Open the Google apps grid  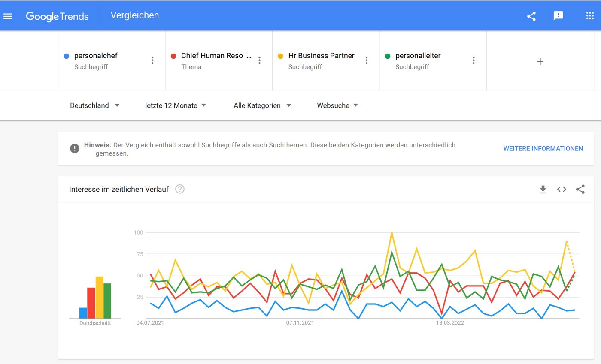tap(590, 16)
